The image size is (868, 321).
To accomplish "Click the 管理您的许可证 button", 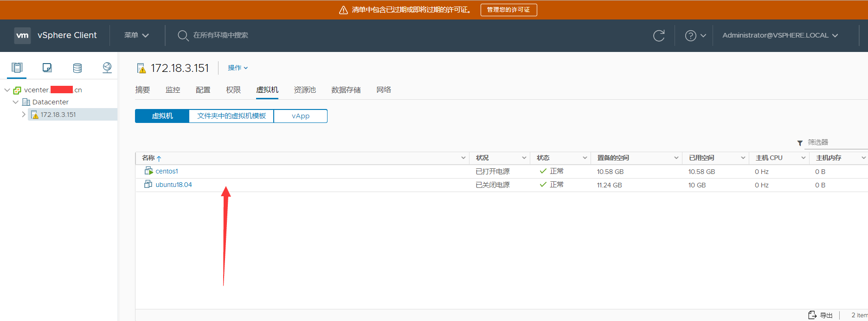I will (x=508, y=10).
